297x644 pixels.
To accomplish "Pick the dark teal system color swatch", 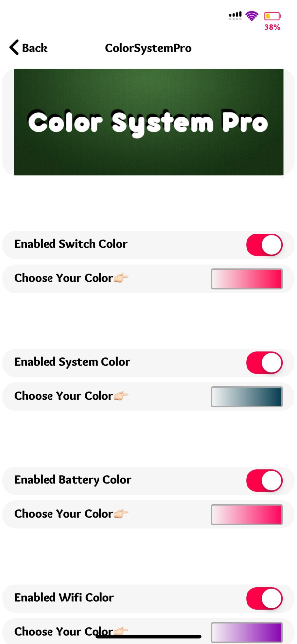I will click(x=247, y=397).
